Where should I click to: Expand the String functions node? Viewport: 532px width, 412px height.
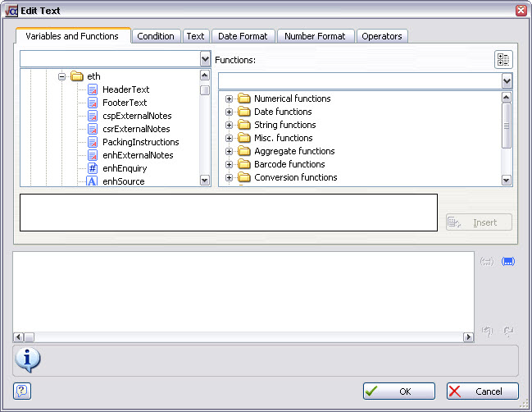229,125
